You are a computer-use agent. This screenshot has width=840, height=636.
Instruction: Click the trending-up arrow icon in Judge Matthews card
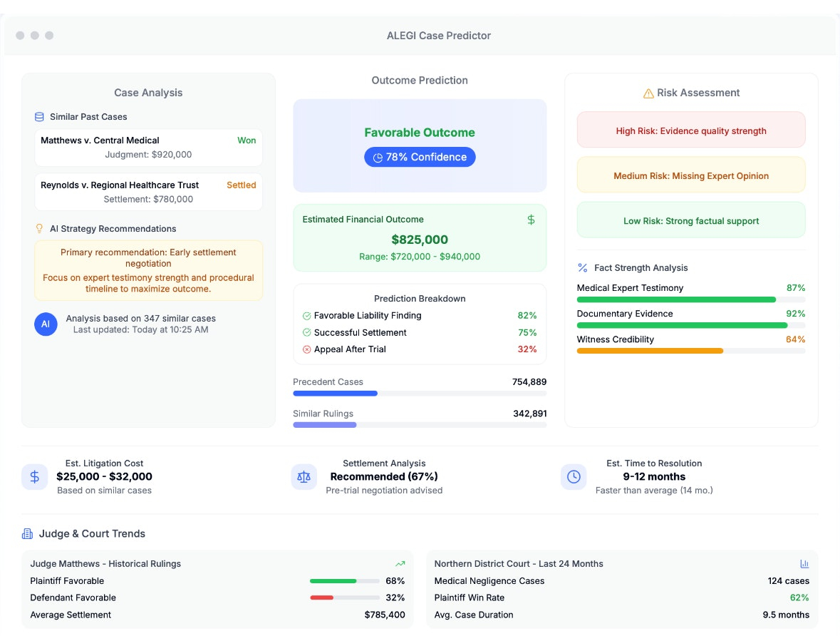click(400, 563)
